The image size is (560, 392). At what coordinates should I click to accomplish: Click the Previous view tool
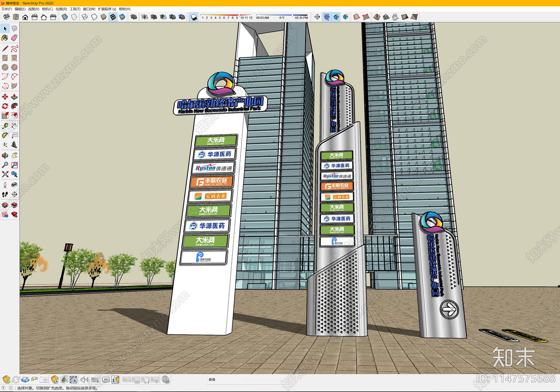click(14, 174)
